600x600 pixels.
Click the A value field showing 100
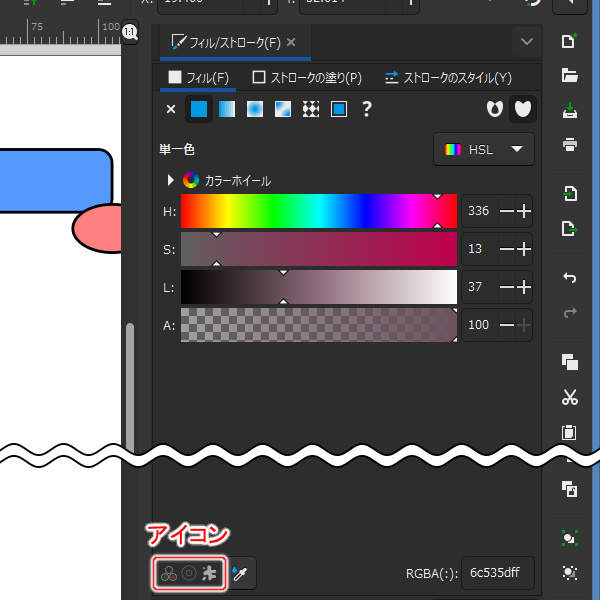[x=480, y=325]
